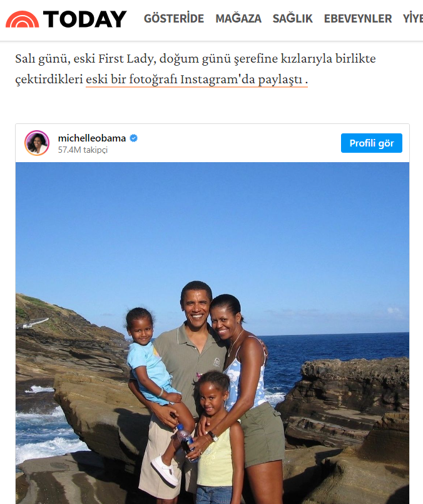Image resolution: width=423 pixels, height=504 pixels.
Task: Click the Profili gör button
Action: click(x=371, y=143)
